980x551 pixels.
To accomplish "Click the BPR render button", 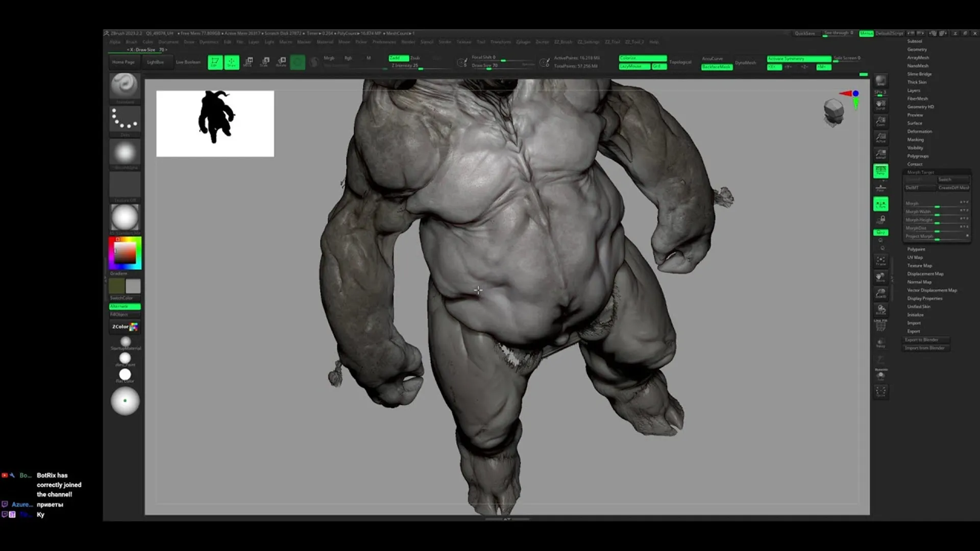I will coord(880,81).
